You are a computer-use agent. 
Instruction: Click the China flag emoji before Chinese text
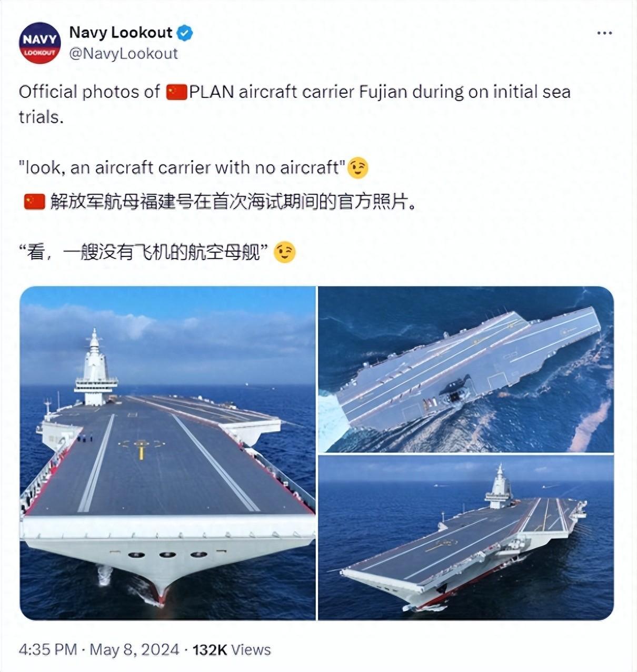(35, 202)
